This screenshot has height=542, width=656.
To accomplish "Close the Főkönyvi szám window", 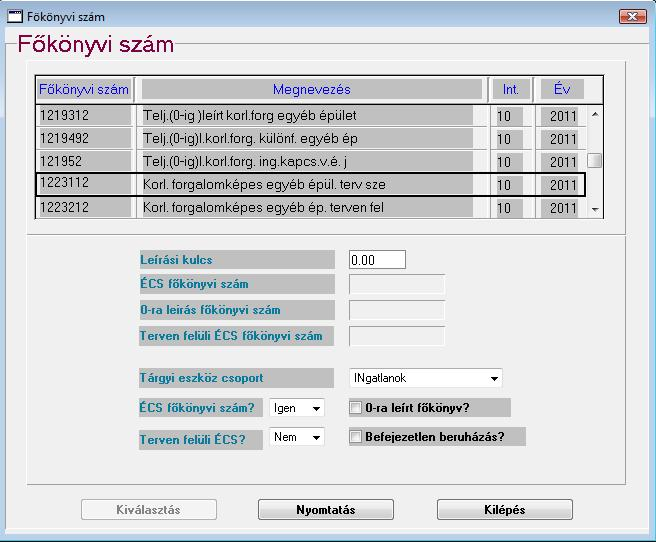I will [633, 16].
